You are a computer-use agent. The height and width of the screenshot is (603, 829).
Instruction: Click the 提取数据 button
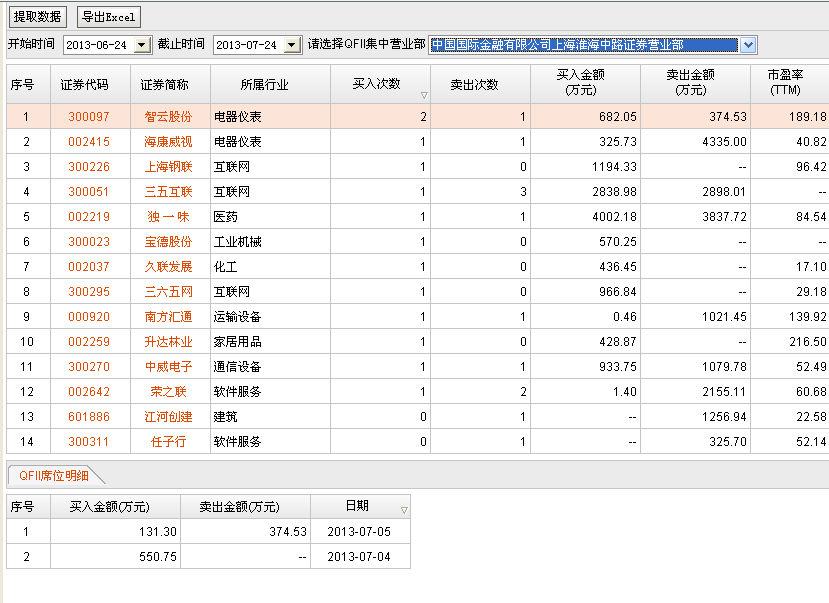click(38, 17)
